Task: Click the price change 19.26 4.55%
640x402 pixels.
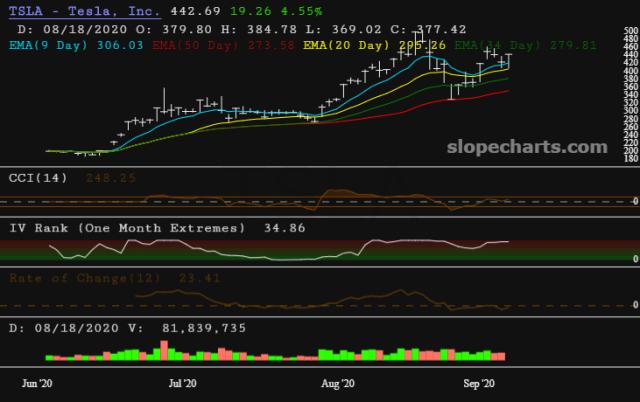Action: [276, 11]
